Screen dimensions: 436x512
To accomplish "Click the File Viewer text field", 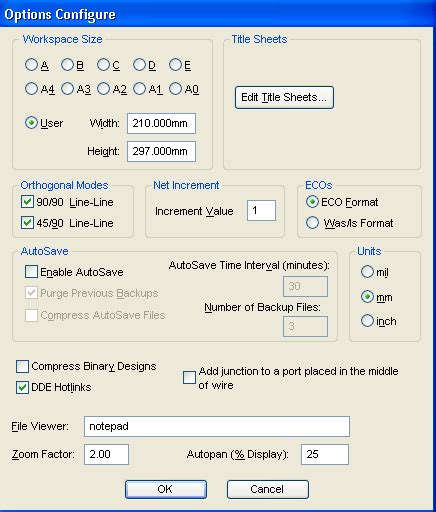I will (217, 426).
